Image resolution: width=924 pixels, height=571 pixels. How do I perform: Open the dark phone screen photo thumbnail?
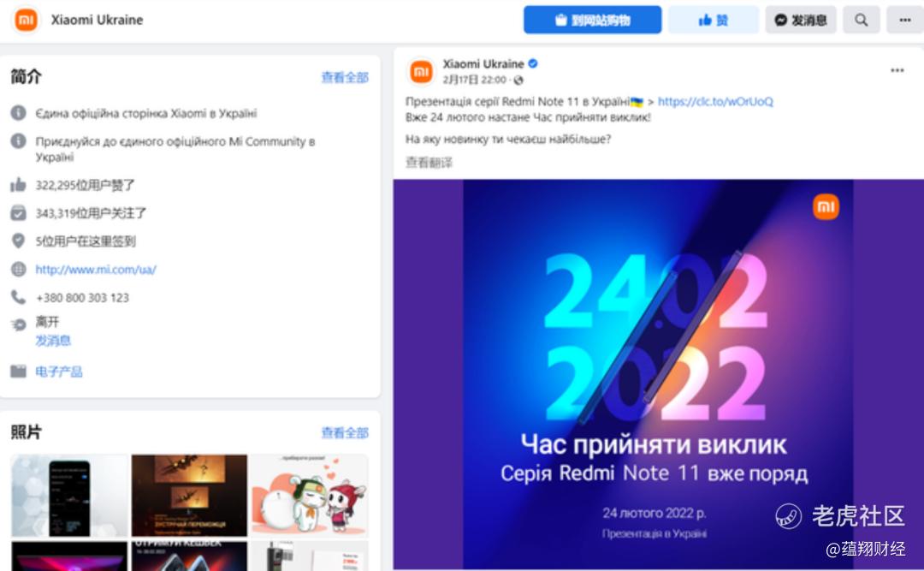(69, 495)
